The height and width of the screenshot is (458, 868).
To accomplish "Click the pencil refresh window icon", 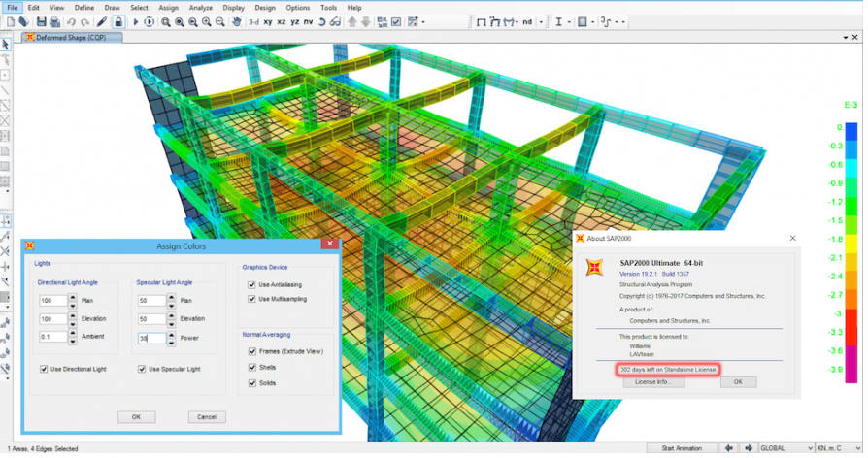I will (101, 22).
